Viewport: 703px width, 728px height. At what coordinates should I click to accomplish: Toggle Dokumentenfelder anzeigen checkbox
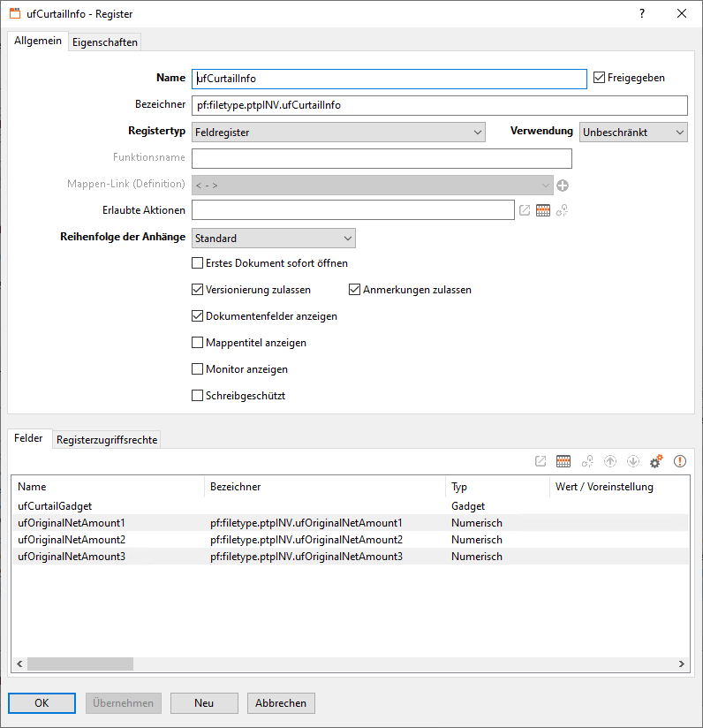(x=197, y=316)
